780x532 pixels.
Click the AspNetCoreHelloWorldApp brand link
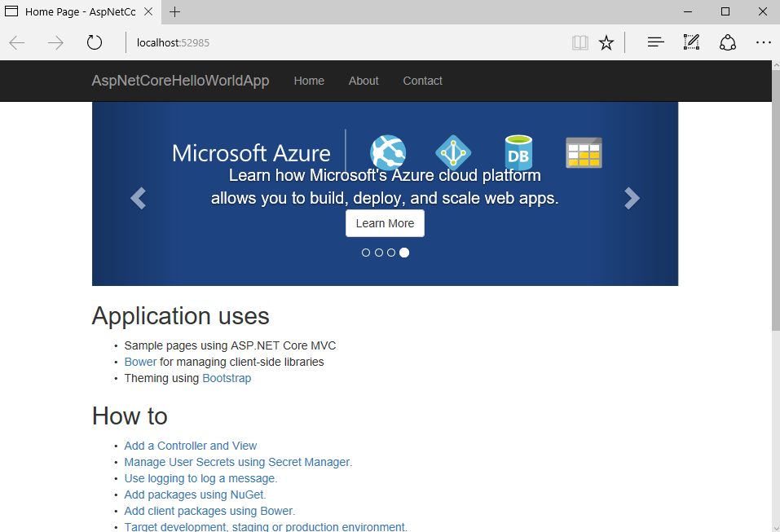pos(181,81)
